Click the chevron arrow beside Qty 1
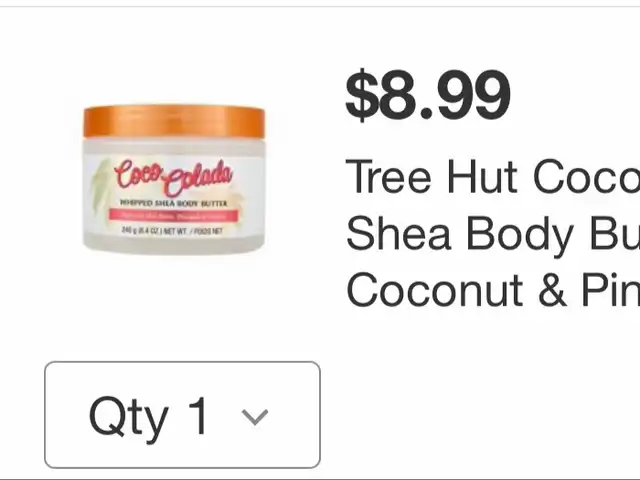Image resolution: width=640 pixels, height=480 pixels. tap(255, 417)
